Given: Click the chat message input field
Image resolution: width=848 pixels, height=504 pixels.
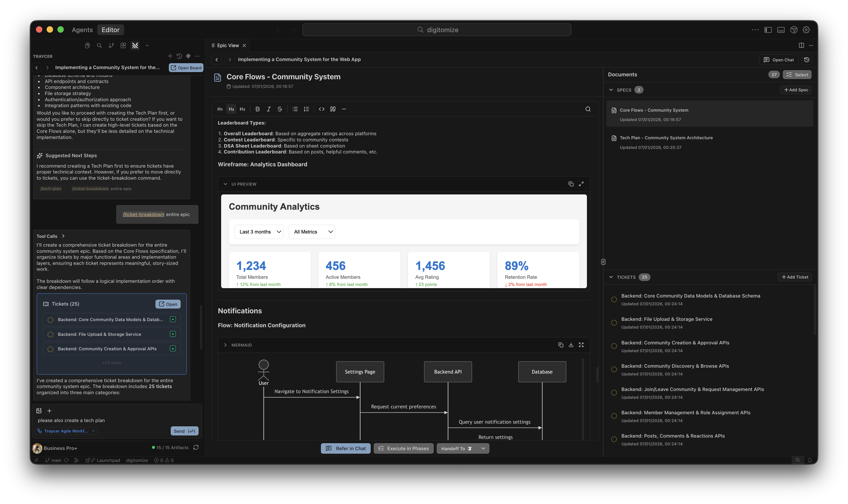Looking at the screenshot, I should pos(102,420).
